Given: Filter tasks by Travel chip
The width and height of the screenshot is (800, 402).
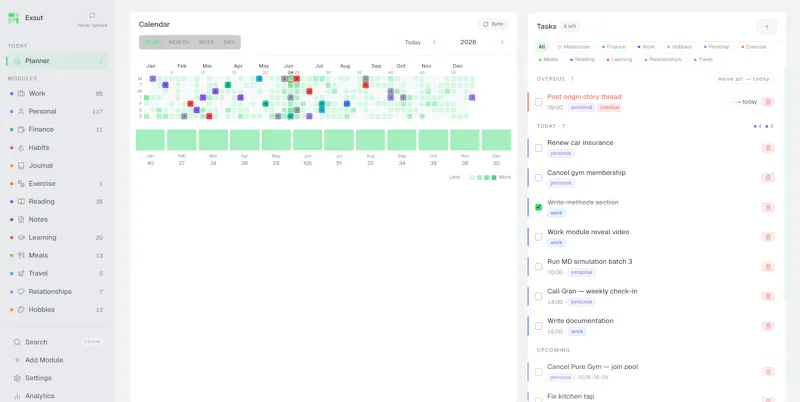Looking at the screenshot, I should pos(703,60).
